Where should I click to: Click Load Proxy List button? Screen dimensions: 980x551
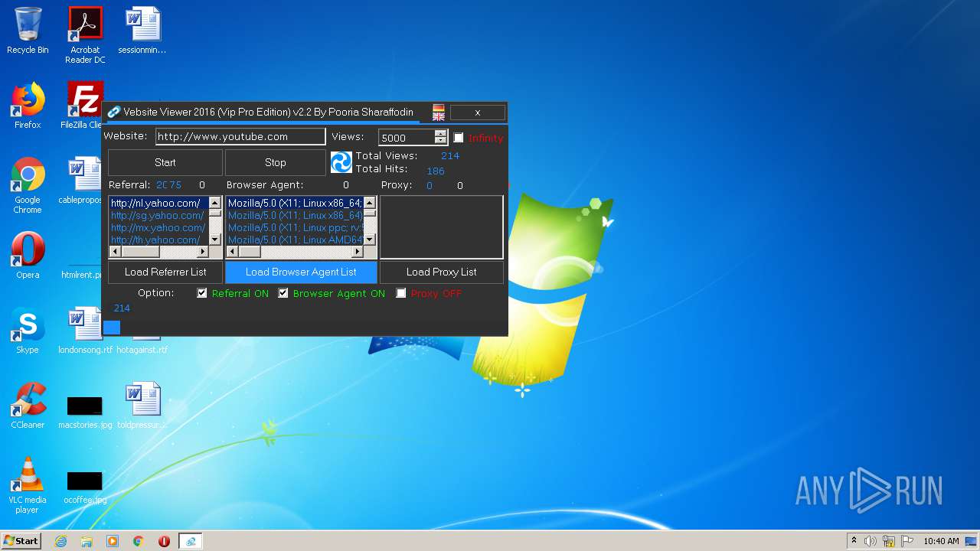click(442, 272)
